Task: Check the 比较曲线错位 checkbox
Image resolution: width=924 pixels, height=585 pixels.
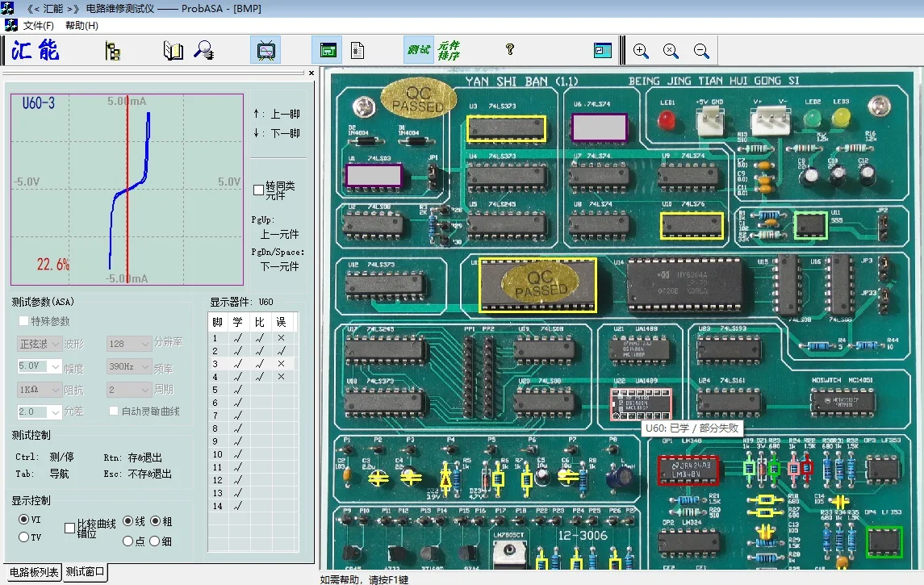Action: tap(69, 528)
